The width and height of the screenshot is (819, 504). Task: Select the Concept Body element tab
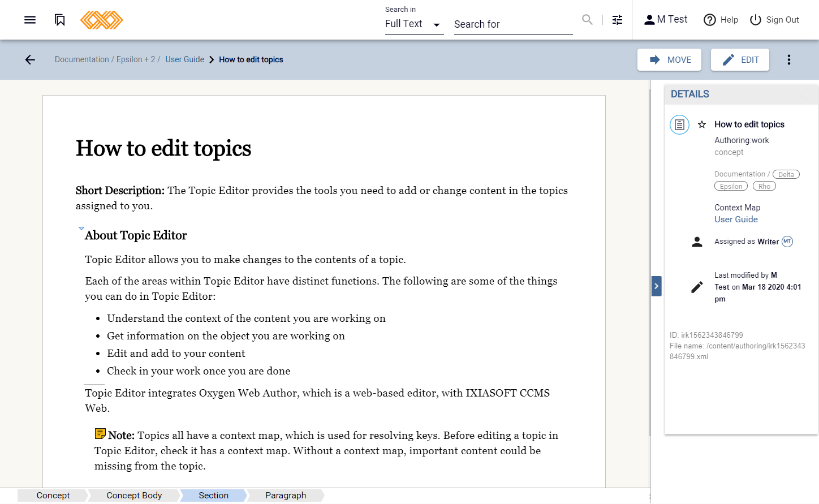click(134, 496)
